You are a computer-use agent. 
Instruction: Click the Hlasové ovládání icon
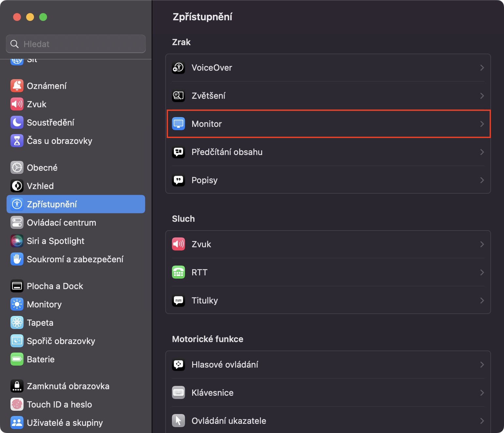tap(178, 365)
